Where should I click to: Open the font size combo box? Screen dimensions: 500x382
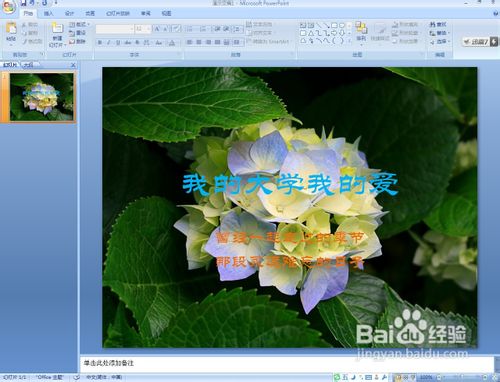[x=143, y=29]
